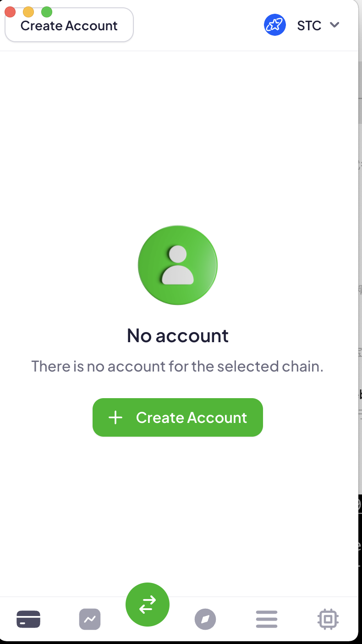362x644 pixels.
Task: Tap the green swap arrows button
Action: [148, 605]
